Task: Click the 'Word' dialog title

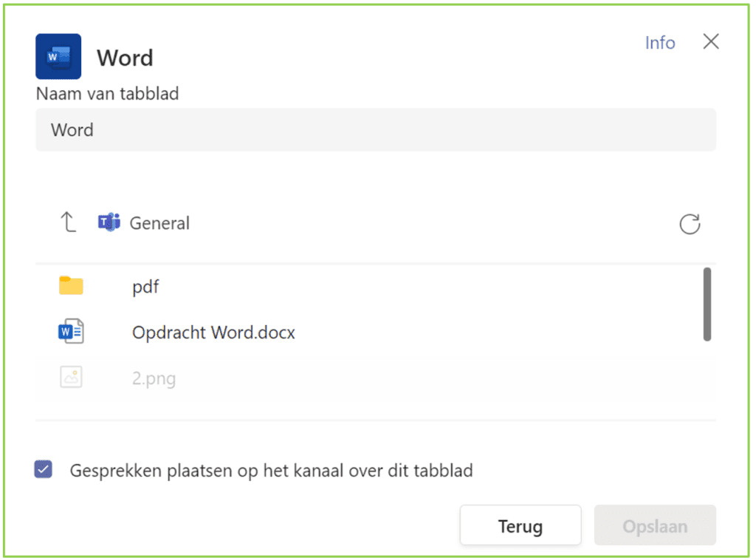Action: click(125, 58)
